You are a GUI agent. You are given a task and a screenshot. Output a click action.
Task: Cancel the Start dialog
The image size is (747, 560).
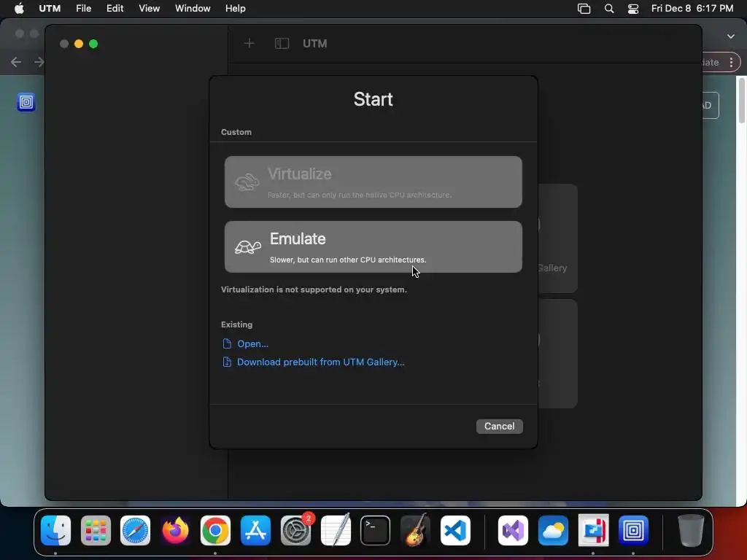pos(499,426)
